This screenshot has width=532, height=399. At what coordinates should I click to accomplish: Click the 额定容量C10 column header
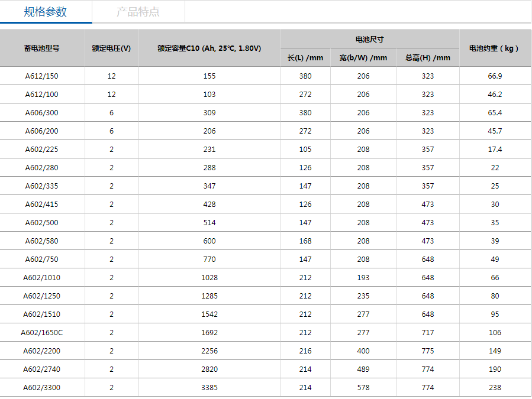pyautogui.click(x=209, y=48)
